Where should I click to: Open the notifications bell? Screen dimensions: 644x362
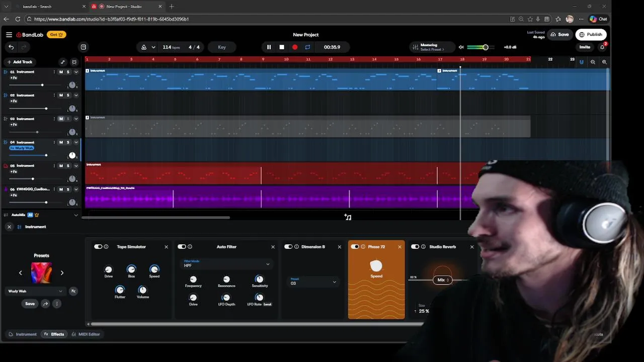(602, 47)
